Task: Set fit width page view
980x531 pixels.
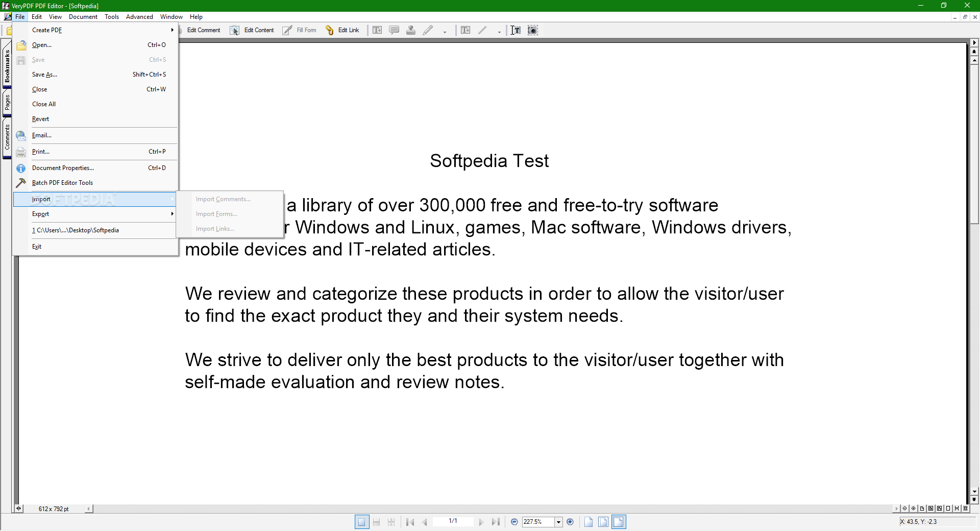Action: tap(619, 522)
